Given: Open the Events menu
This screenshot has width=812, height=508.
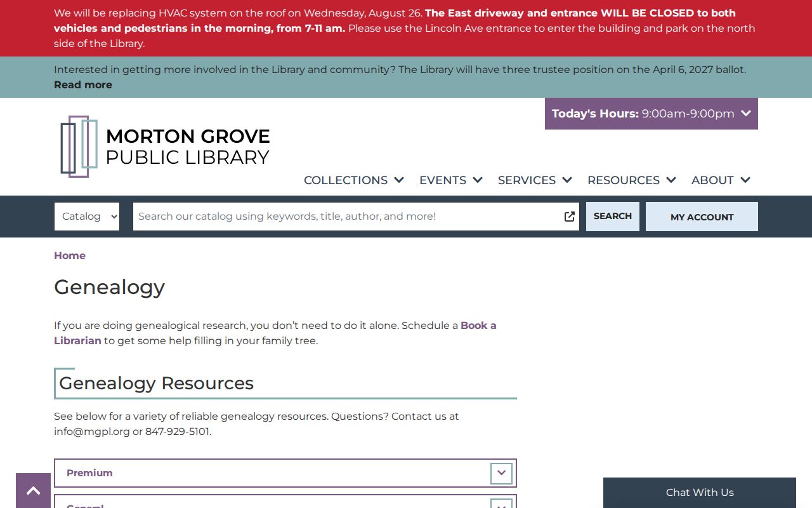Looking at the screenshot, I should click(451, 180).
